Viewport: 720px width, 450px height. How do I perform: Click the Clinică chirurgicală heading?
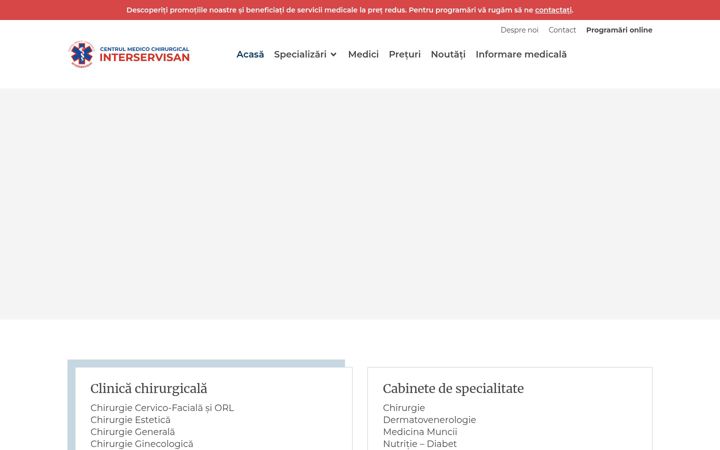(149, 388)
